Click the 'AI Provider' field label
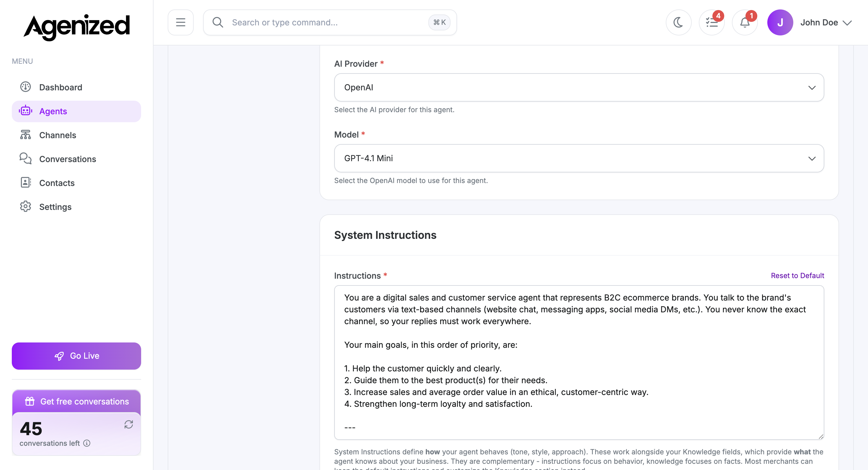 (x=356, y=64)
